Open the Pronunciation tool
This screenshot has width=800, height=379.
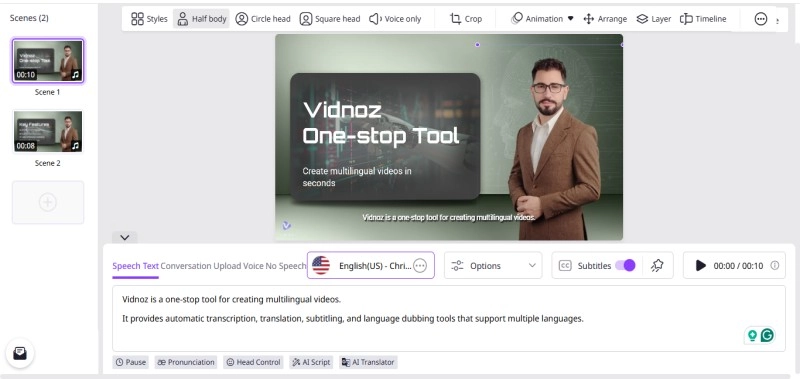pos(186,362)
